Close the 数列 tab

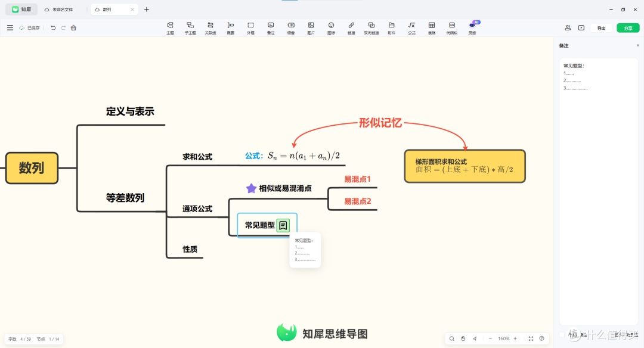132,10
